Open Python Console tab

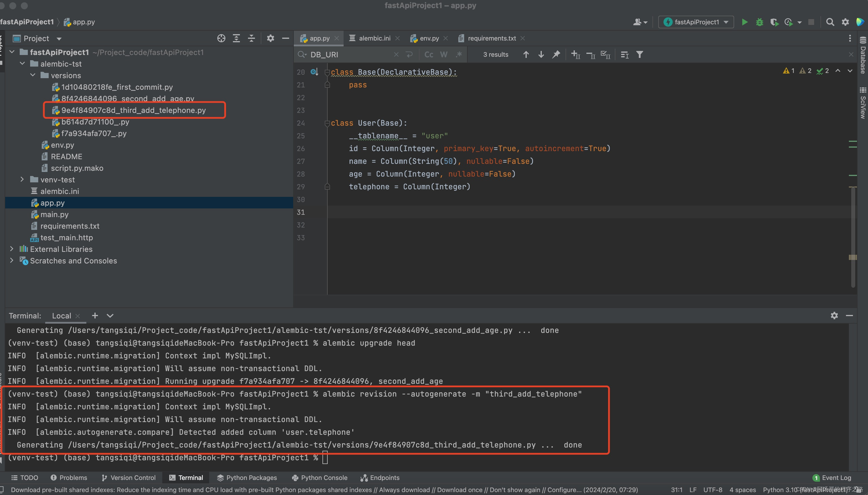[x=320, y=478]
